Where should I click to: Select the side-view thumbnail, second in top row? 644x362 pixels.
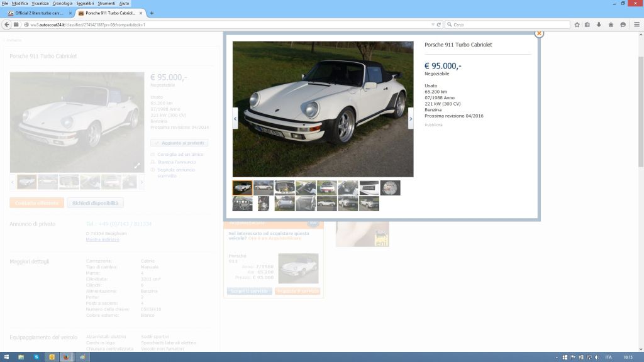(264, 188)
